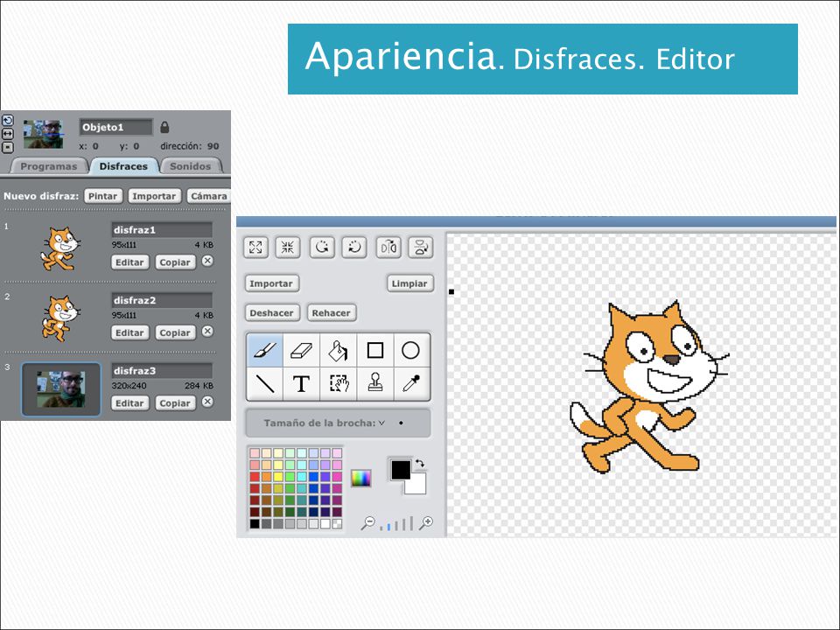840x630 pixels.
Task: Select the black foreground color square
Action: (401, 470)
